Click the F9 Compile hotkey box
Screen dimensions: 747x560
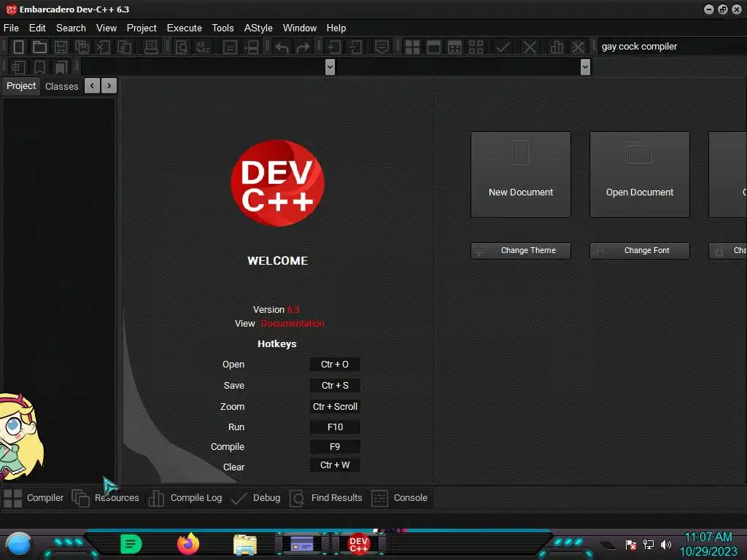click(x=335, y=447)
